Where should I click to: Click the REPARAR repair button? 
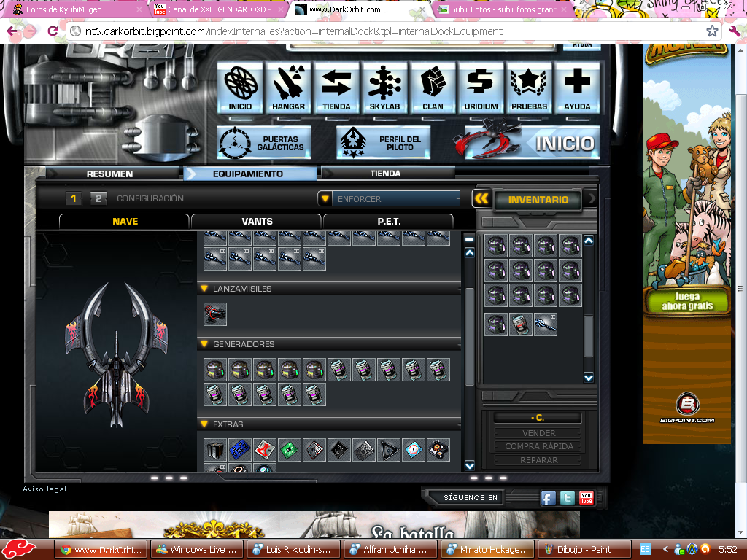[538, 460]
